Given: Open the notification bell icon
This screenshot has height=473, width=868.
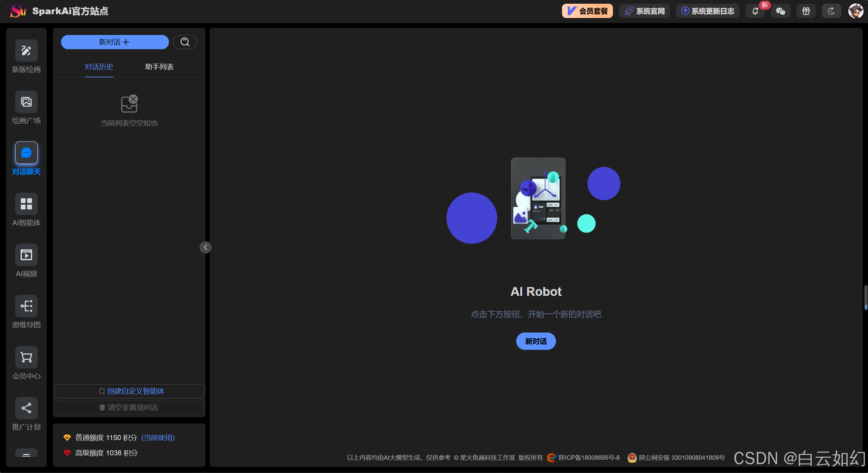Looking at the screenshot, I should [755, 11].
